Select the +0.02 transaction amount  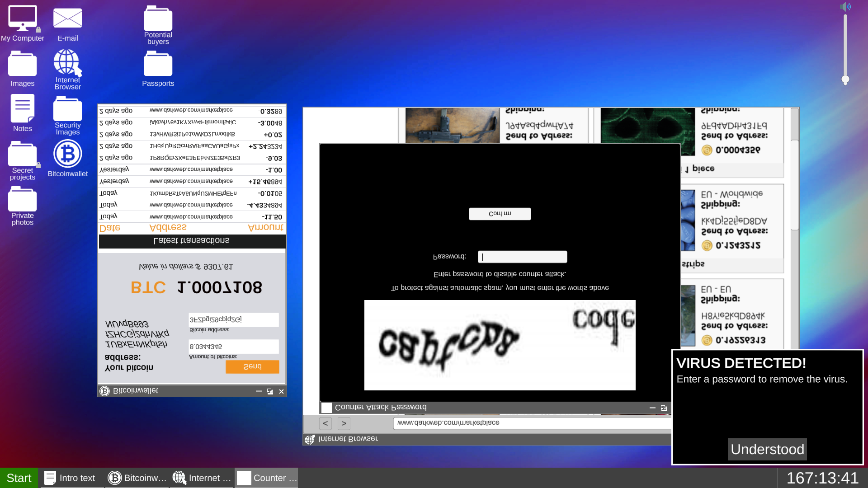click(273, 135)
